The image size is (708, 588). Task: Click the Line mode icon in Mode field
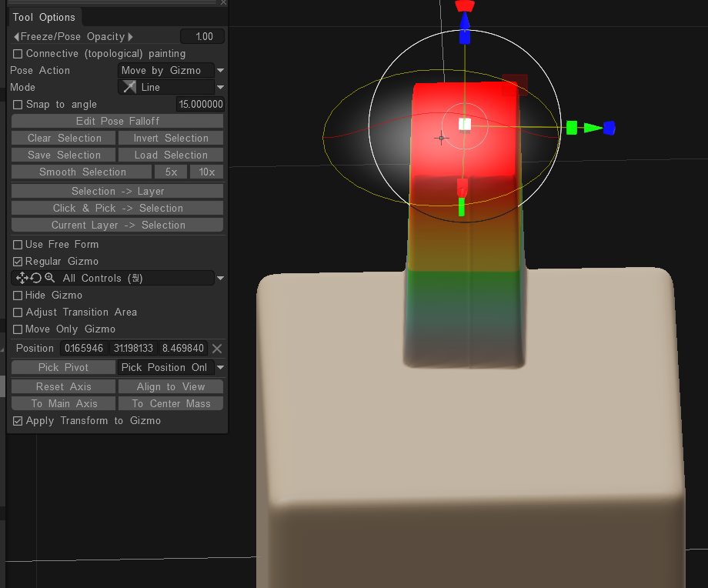click(x=130, y=88)
